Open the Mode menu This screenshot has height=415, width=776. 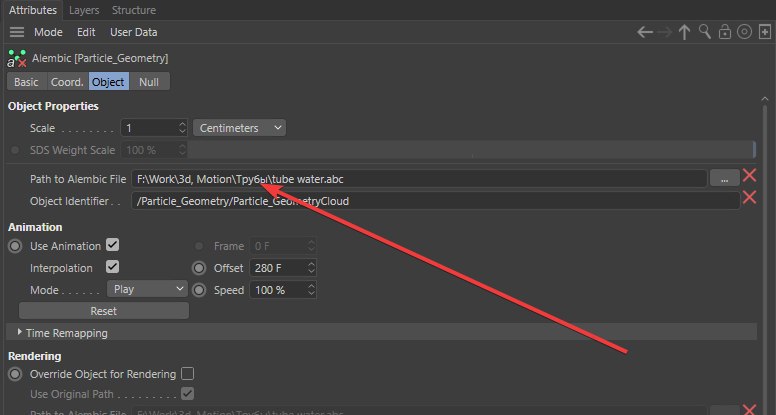point(48,32)
